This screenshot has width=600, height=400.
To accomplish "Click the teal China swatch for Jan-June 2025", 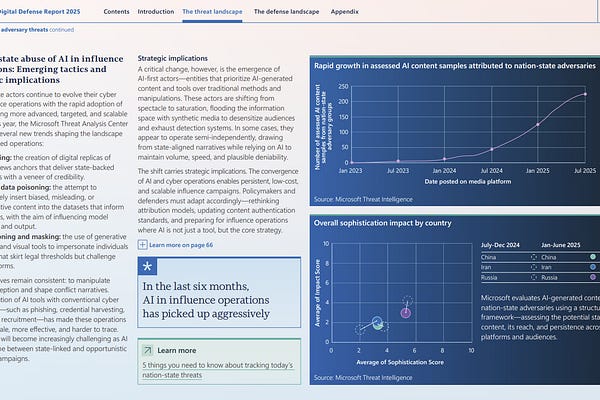I will click(x=593, y=257).
